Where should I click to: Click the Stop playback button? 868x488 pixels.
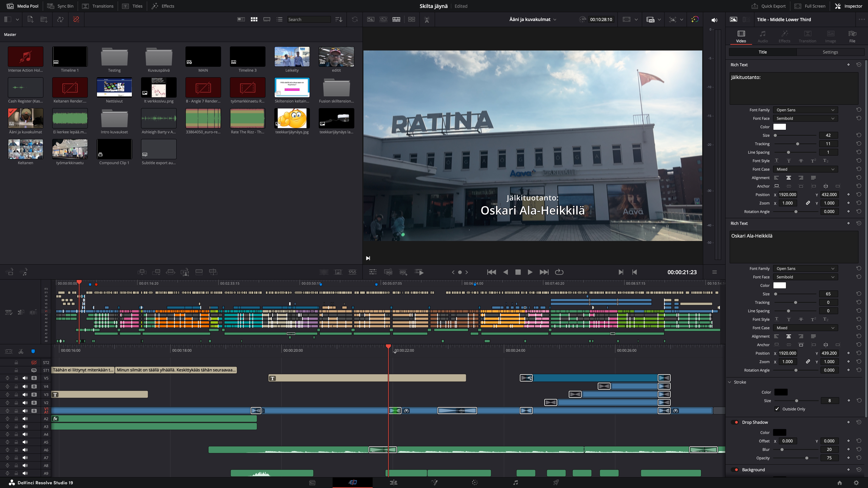[518, 272]
